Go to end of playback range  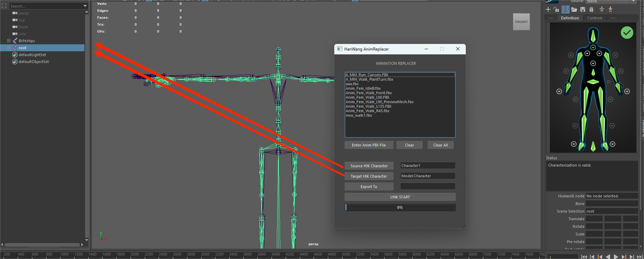click(x=640, y=257)
